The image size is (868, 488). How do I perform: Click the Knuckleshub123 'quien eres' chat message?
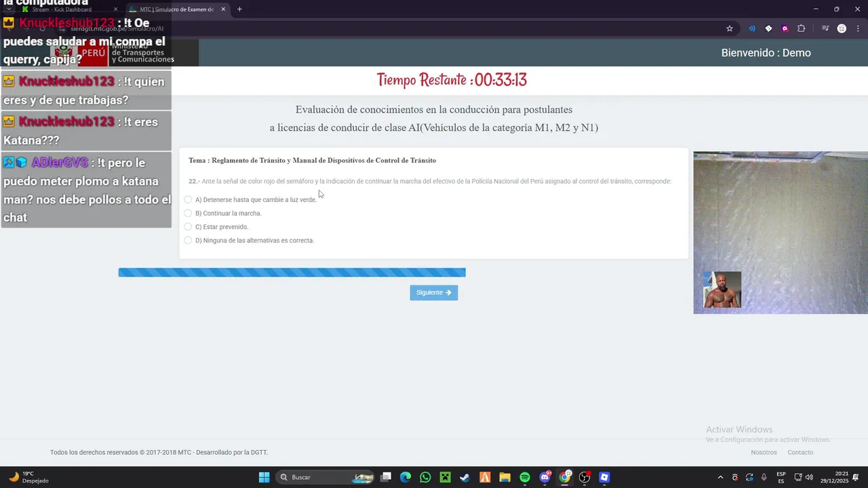pos(86,90)
